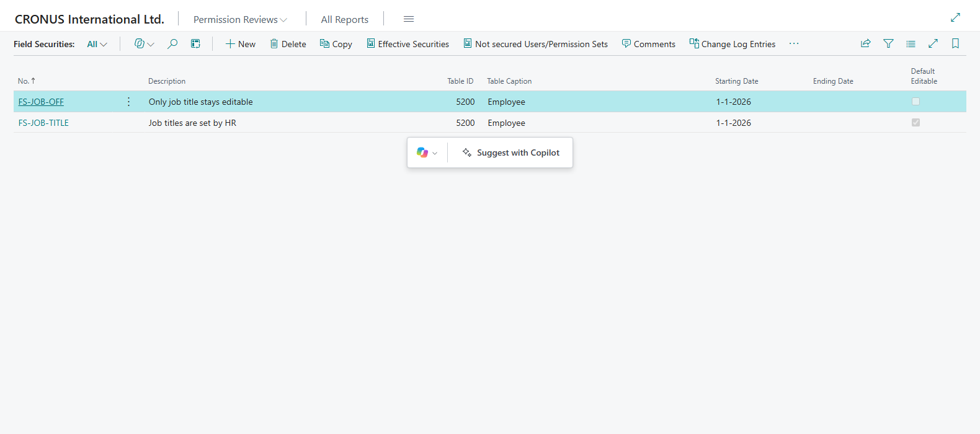Expand the Permission Reviews menu
The width and height of the screenshot is (980, 434).
click(240, 19)
